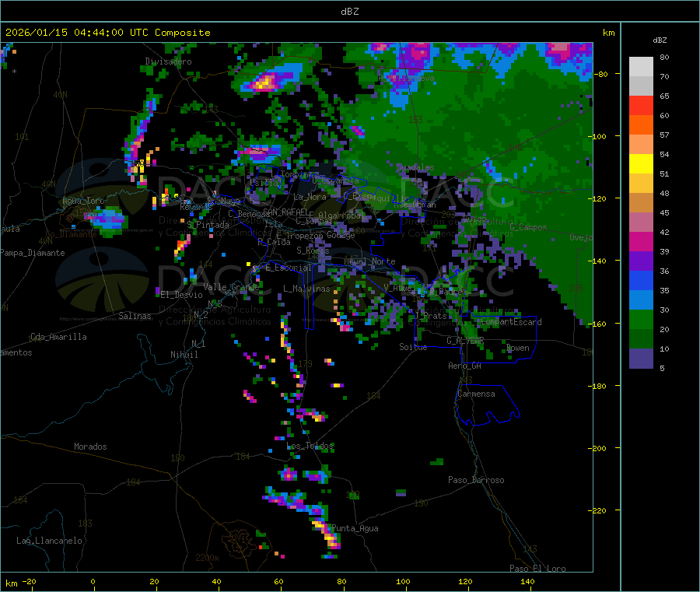Click the light gray top swatch of dBZ legend

(x=641, y=67)
